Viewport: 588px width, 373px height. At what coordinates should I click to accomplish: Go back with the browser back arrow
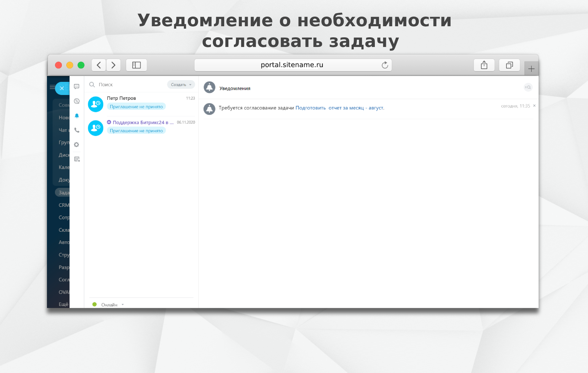99,65
